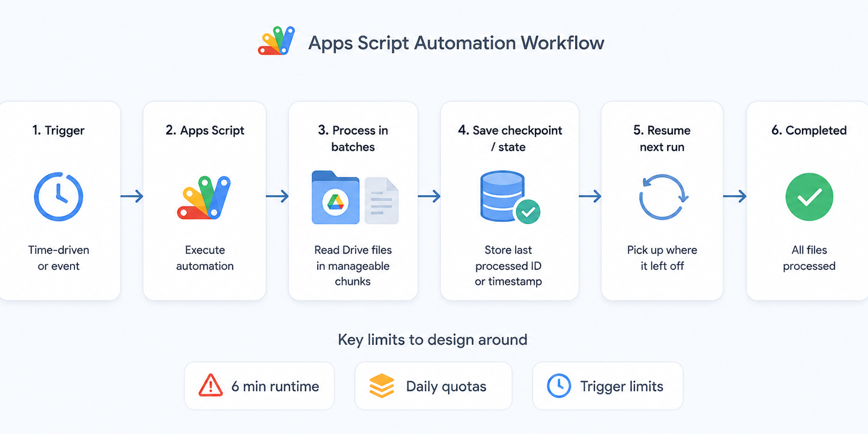Screen dimensions: 868x434
Task: Click the Apps Script icon above Execute automation
Action: (204, 198)
